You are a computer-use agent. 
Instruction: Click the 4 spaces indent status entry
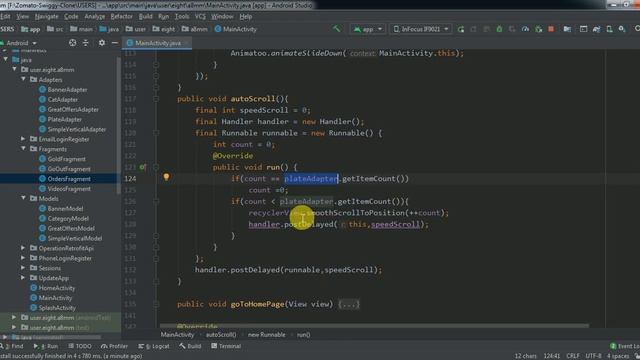tap(618, 356)
